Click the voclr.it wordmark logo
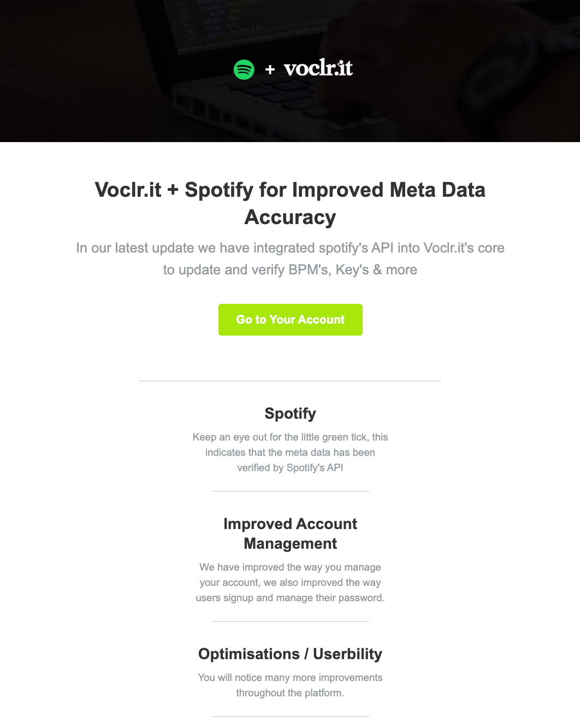Screen dimensions: 580x728 click(x=318, y=68)
